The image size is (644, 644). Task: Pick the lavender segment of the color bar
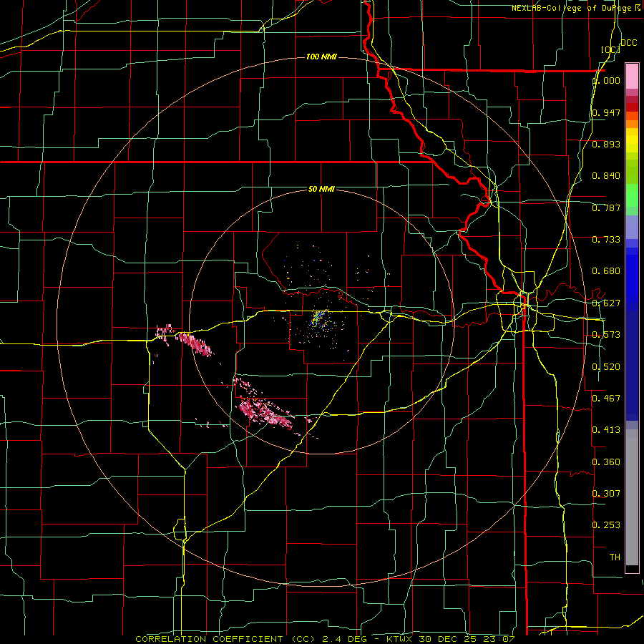pos(632,227)
